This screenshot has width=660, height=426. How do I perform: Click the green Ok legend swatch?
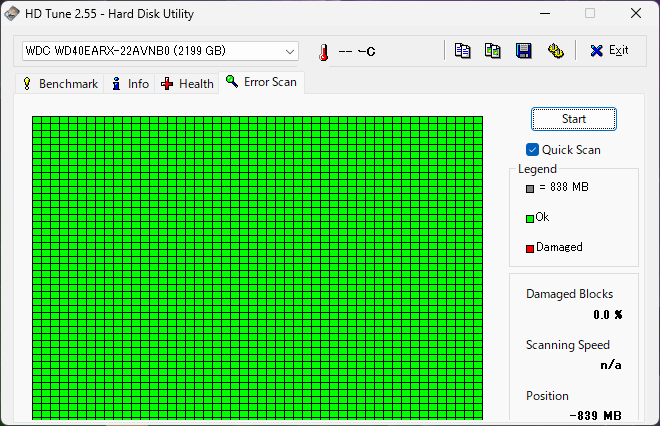click(530, 219)
